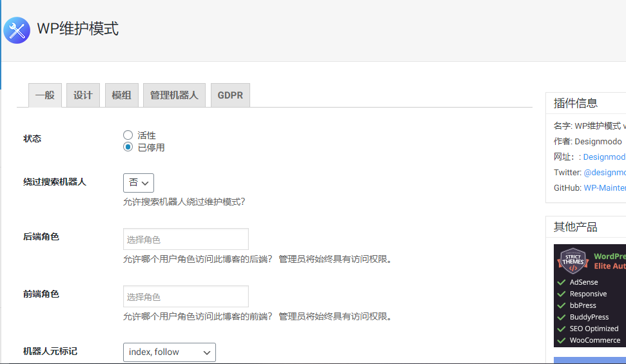Switch to the 管理机器人 tab
The width and height of the screenshot is (626, 364).
[174, 95]
